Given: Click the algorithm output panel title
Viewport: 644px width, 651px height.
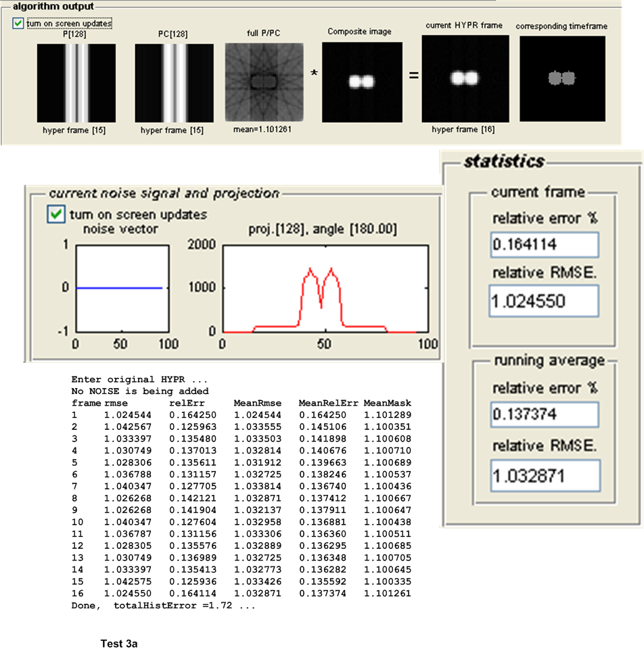Looking at the screenshot, I should point(44,5).
